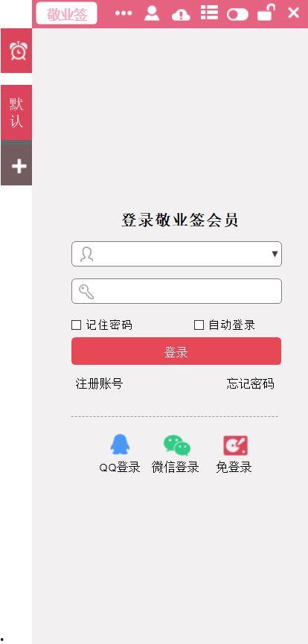Click the 敬业签 title button

(66, 13)
